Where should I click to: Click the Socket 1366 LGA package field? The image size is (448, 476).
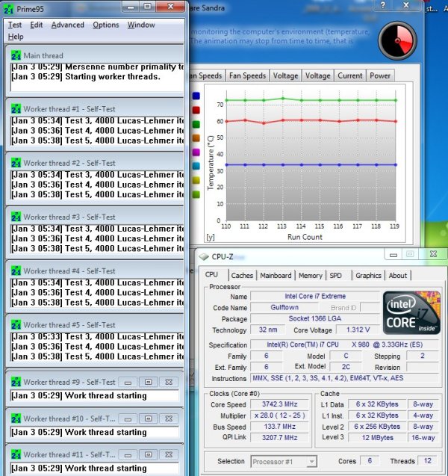(x=315, y=318)
